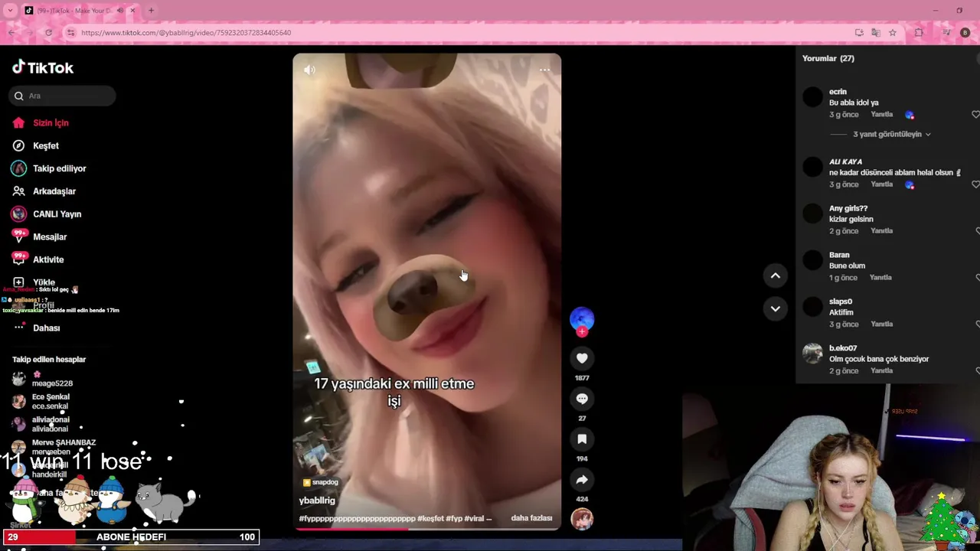Viewport: 980px width, 551px height.
Task: Open the video three-dots options menu
Action: pyautogui.click(x=544, y=70)
